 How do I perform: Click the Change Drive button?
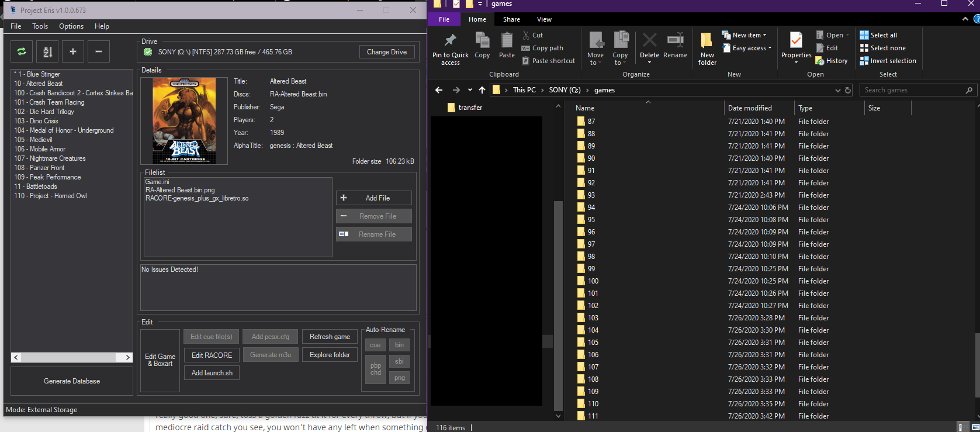coord(387,52)
